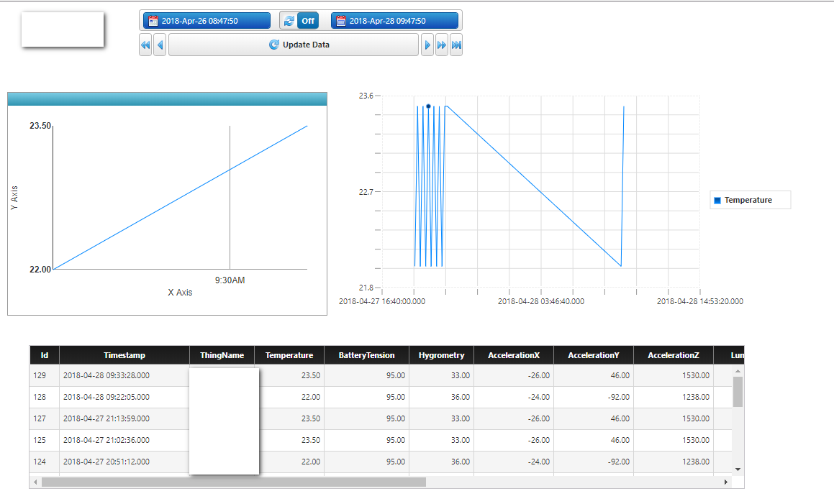Click the horizontal scroll right arrow
Image resolution: width=834 pixels, height=504 pixels.
tap(726, 482)
